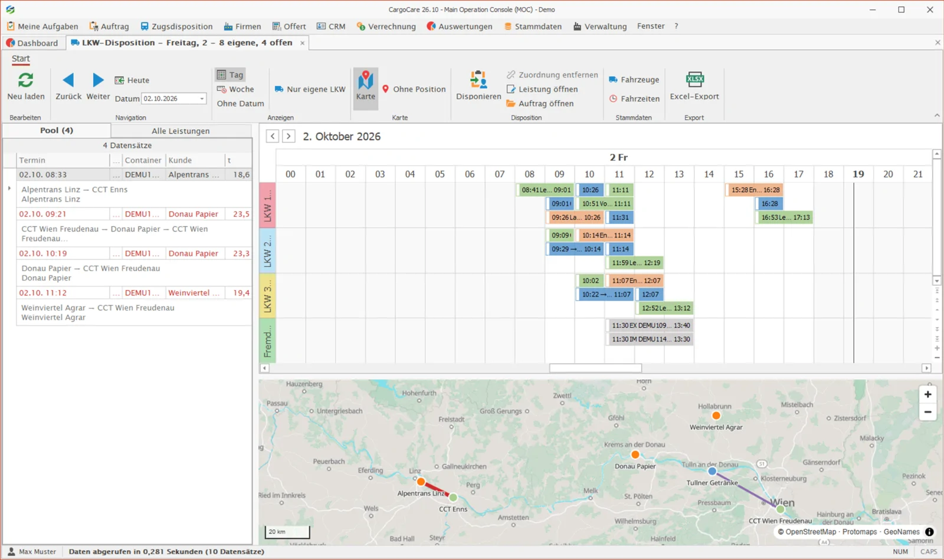Image resolution: width=944 pixels, height=560 pixels.
Task: Click the horizontal timeline scrollbar thumb
Action: click(x=595, y=368)
